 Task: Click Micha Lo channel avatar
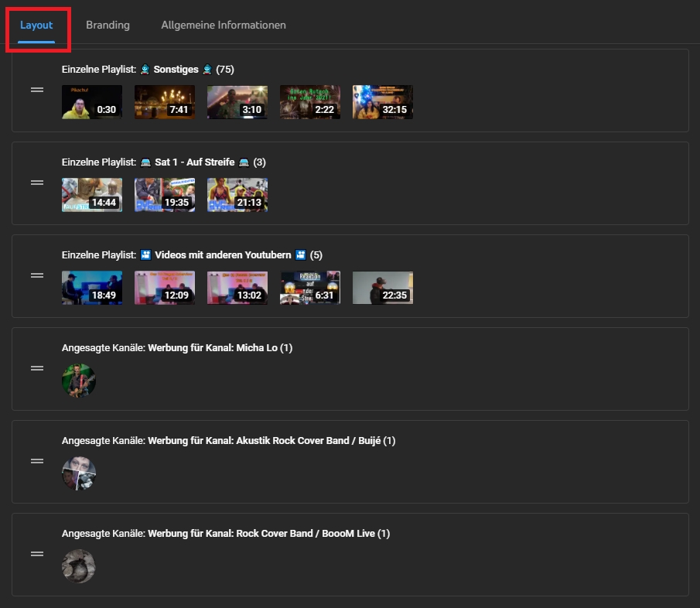[79, 381]
